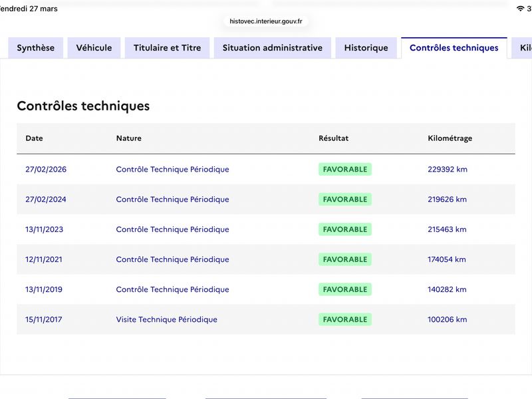Go to the Historique tab
The image size is (532, 399).
point(366,48)
